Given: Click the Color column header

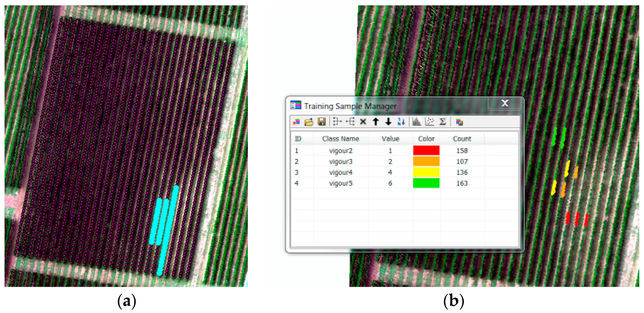Looking at the screenshot, I should click(x=426, y=139).
